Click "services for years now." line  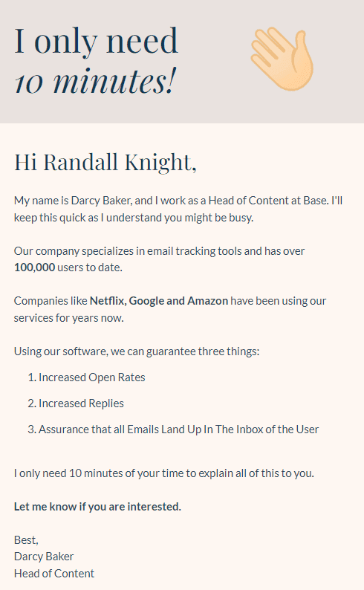click(69, 318)
